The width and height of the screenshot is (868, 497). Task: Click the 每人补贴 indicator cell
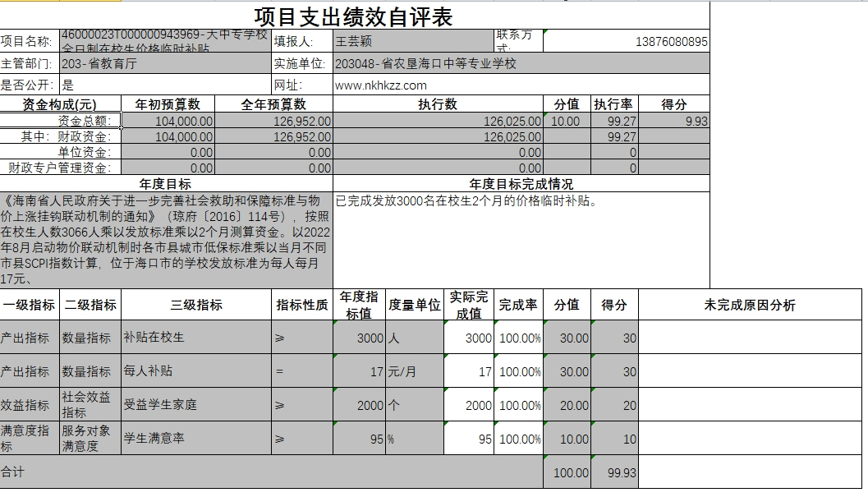(196, 371)
